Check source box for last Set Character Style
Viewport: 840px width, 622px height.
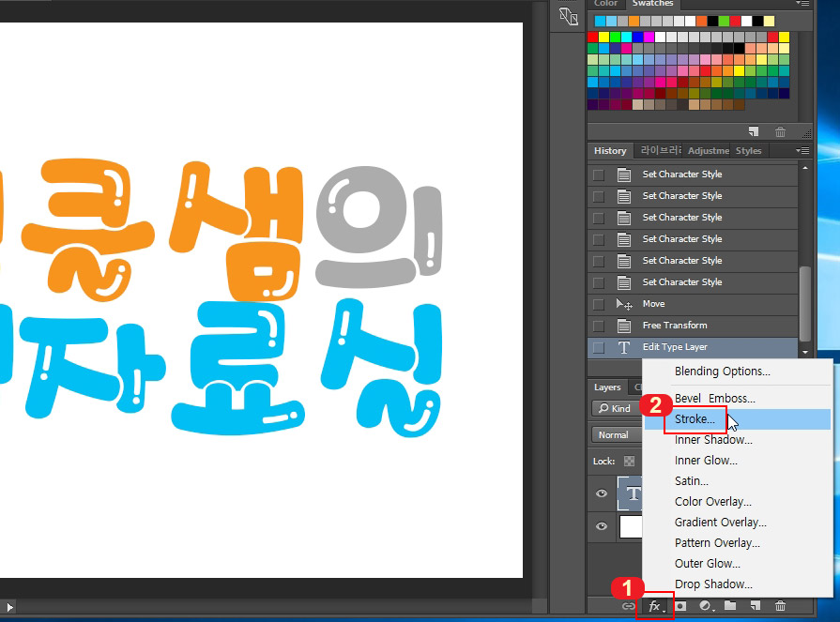599,282
